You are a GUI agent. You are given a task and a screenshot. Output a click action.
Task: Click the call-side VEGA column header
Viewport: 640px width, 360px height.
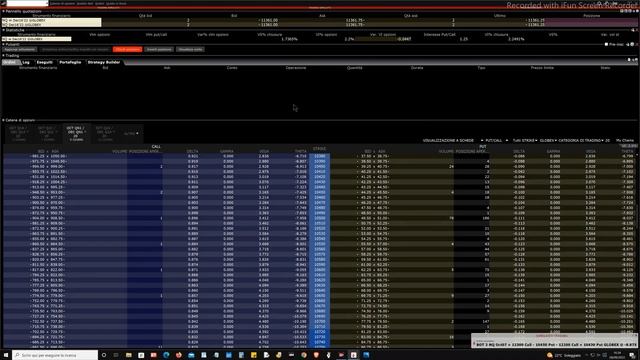click(x=264, y=151)
